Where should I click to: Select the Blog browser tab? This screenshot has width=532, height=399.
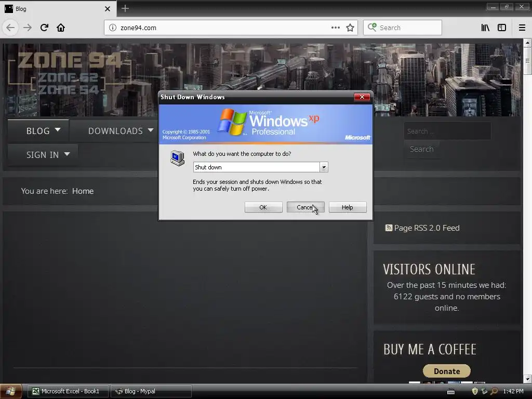[x=58, y=8]
